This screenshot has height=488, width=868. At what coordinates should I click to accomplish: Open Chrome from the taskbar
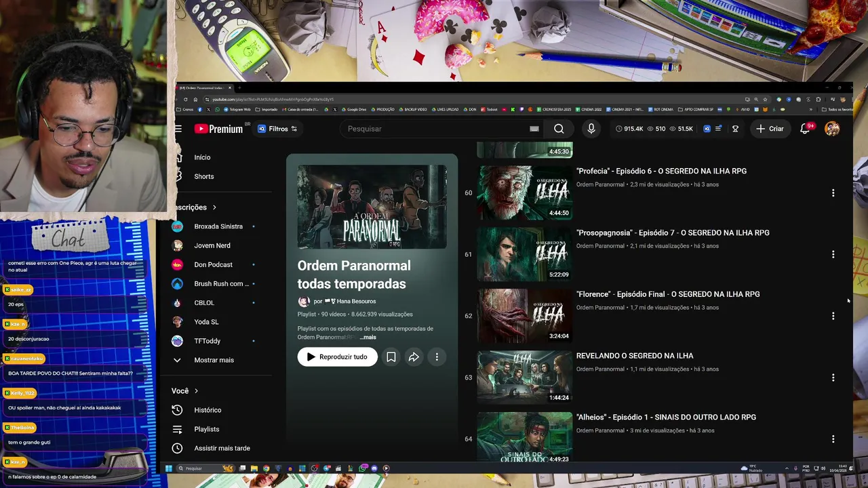pyautogui.click(x=266, y=468)
